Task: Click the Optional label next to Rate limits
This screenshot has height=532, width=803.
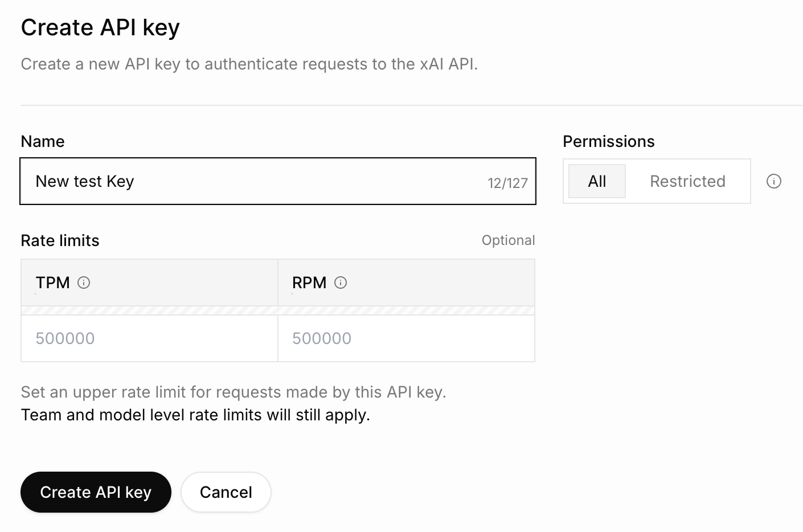Action: [x=508, y=240]
